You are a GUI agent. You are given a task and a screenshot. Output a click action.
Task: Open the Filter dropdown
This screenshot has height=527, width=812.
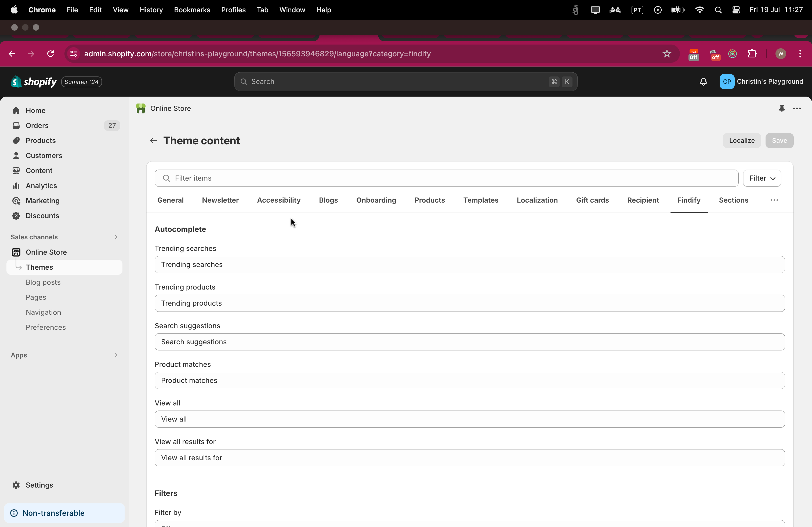click(x=762, y=178)
